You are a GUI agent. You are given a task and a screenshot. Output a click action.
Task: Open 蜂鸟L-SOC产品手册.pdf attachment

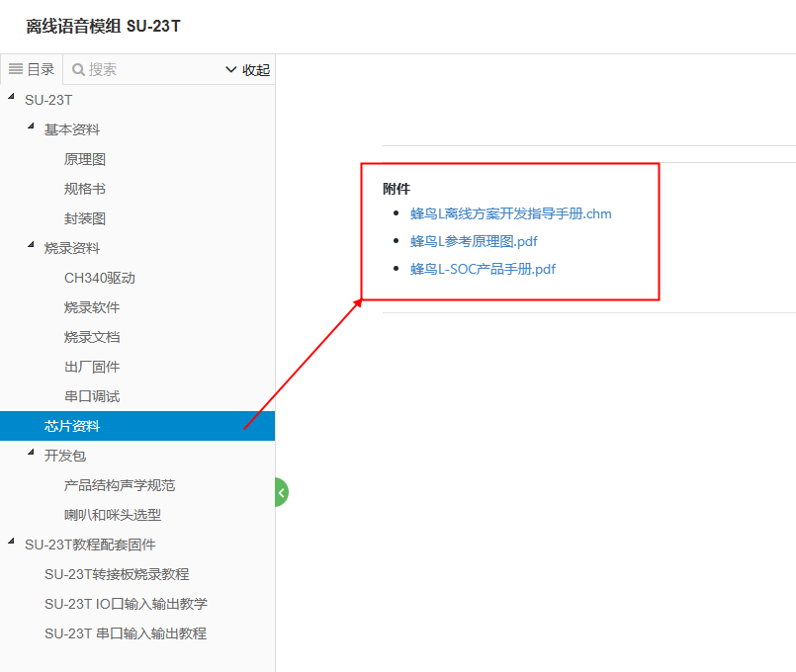(483, 269)
